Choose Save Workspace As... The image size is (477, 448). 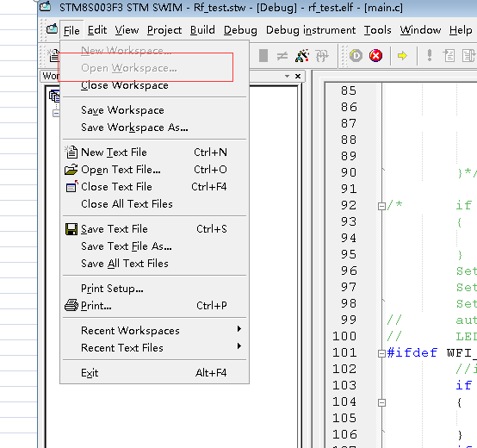(154, 128)
